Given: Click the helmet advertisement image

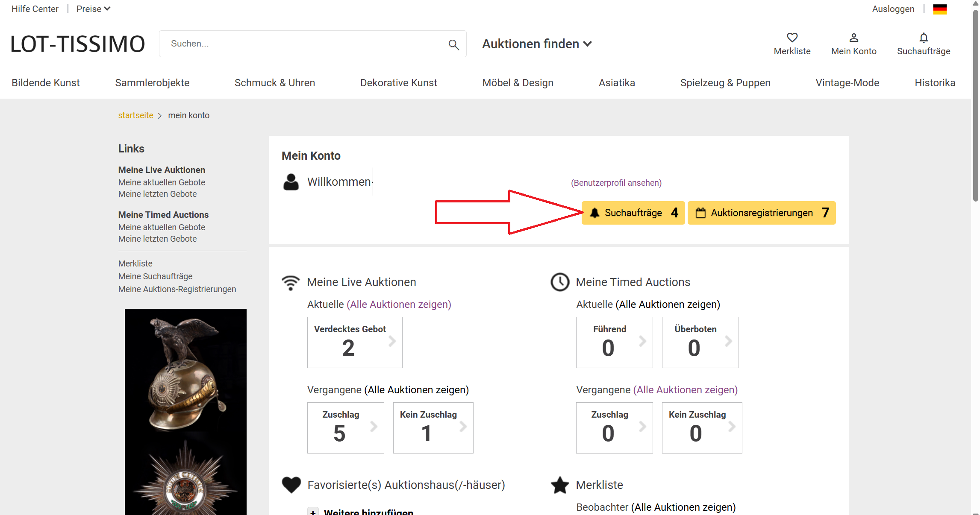Looking at the screenshot, I should point(185,412).
